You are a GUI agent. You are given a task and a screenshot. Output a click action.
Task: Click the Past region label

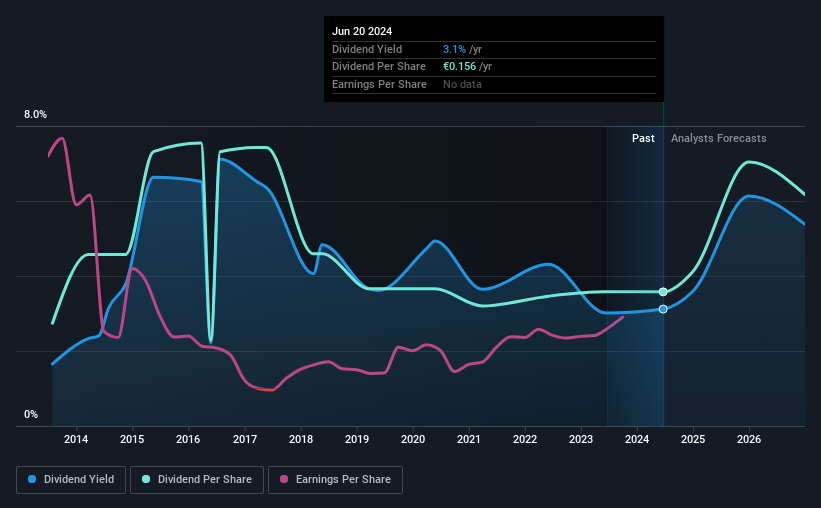[x=643, y=138]
